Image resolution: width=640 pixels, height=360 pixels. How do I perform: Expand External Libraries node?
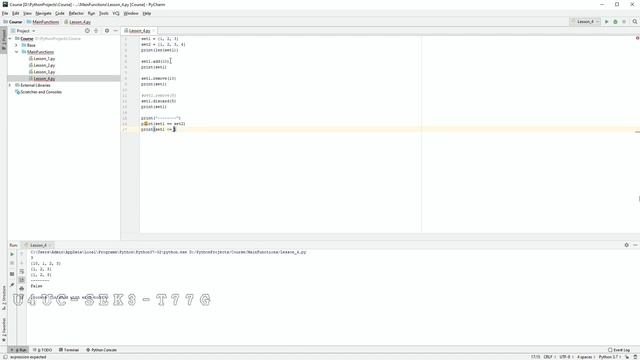10,85
